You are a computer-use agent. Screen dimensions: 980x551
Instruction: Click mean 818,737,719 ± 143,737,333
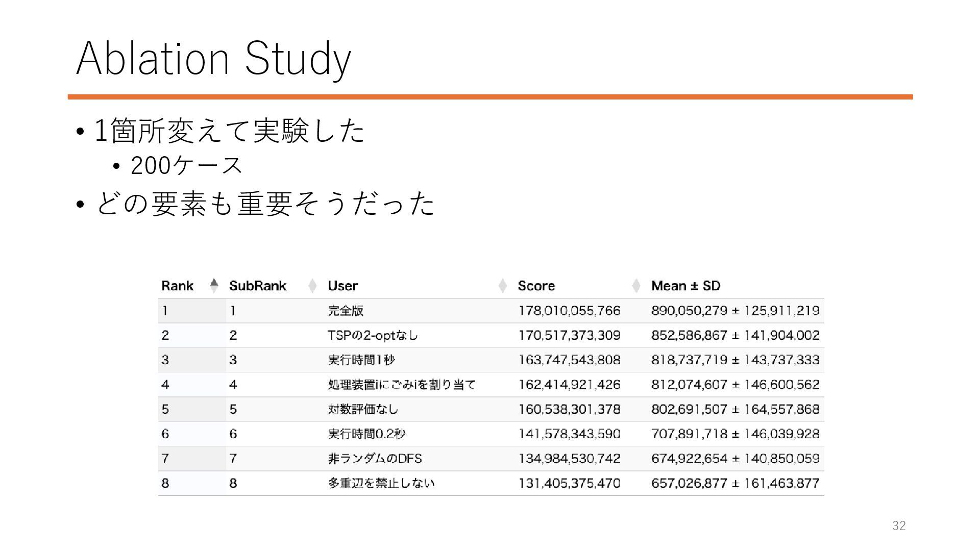pyautogui.click(x=736, y=360)
